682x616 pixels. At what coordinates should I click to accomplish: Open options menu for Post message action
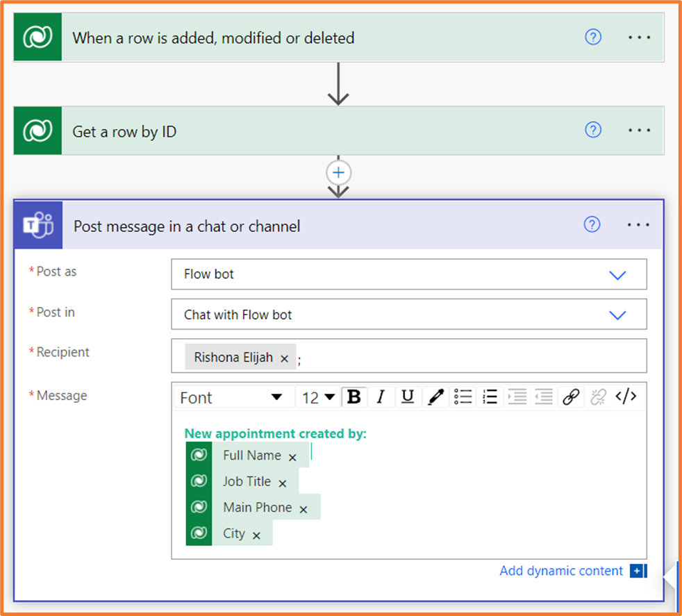point(638,224)
